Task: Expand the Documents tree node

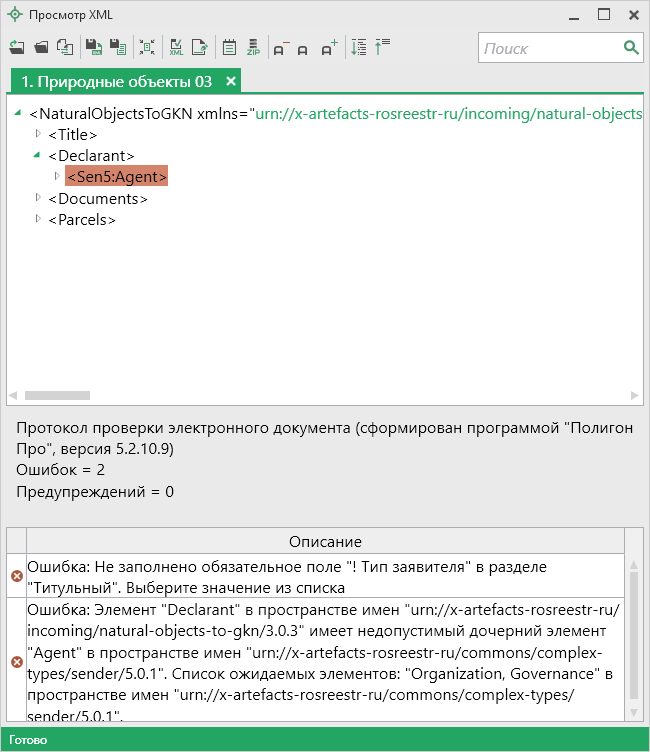Action: click(x=38, y=198)
